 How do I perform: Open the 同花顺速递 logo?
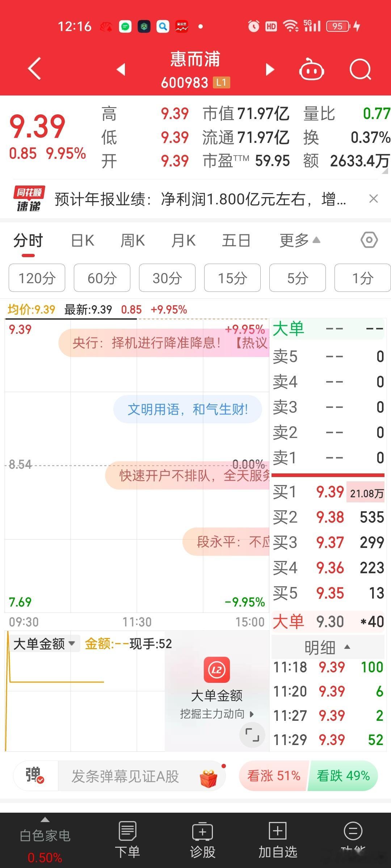tap(29, 199)
